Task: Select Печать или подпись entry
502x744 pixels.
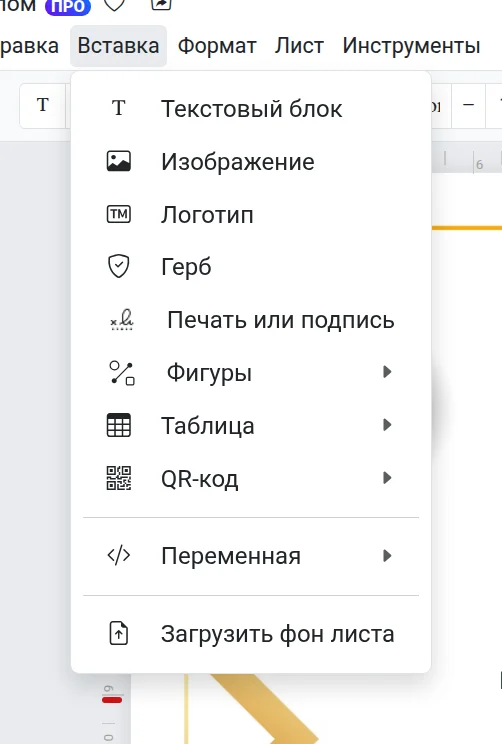Action: click(x=251, y=320)
